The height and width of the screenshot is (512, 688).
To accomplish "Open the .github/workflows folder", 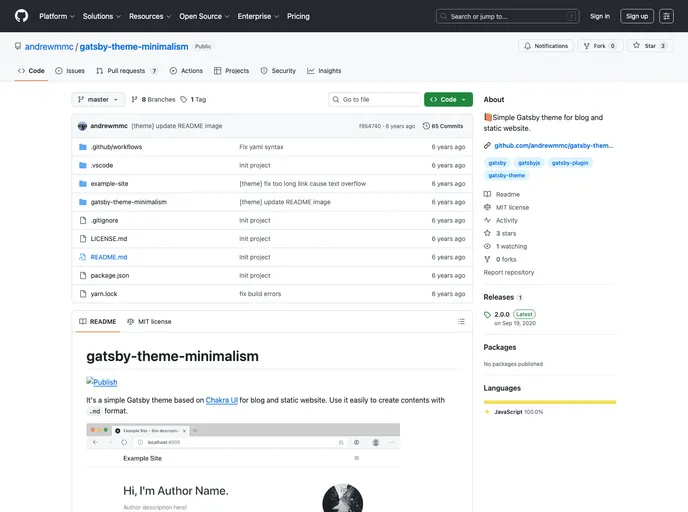I will [116, 147].
